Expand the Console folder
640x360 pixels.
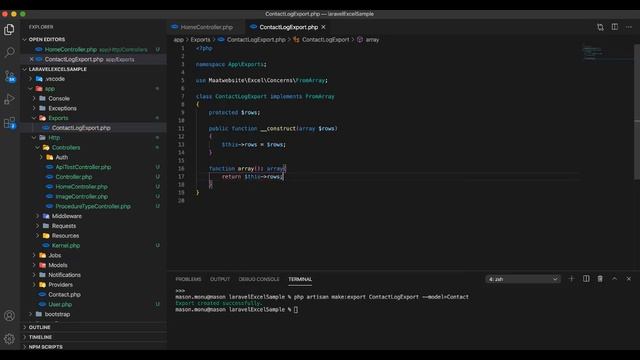coord(93,98)
